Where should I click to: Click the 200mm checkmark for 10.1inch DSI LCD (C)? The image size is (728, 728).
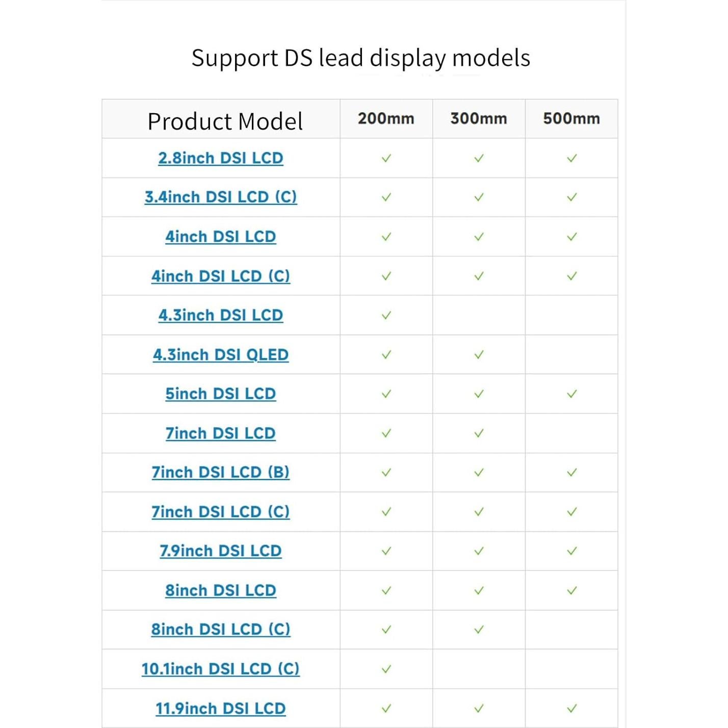click(386, 669)
